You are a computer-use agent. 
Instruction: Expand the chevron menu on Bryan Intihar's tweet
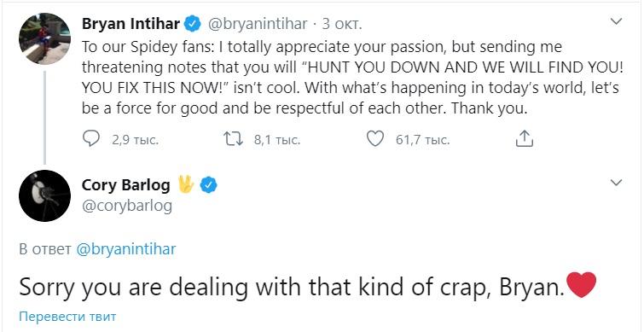[x=616, y=21]
